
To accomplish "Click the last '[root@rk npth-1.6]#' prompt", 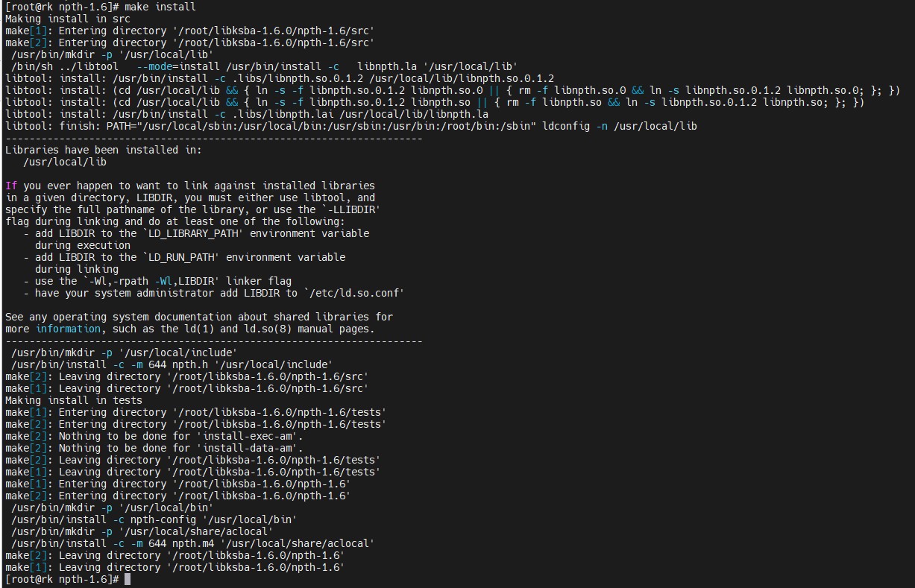I will pyautogui.click(x=62, y=579).
